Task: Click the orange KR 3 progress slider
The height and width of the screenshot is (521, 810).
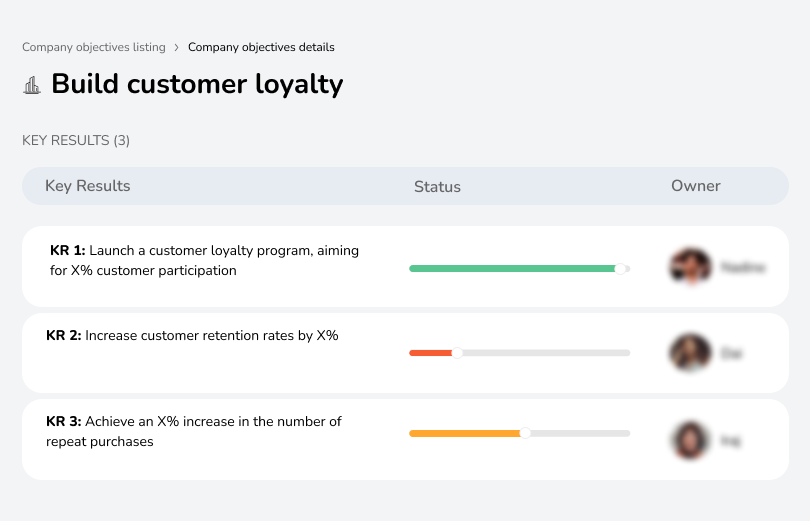Action: (x=519, y=433)
